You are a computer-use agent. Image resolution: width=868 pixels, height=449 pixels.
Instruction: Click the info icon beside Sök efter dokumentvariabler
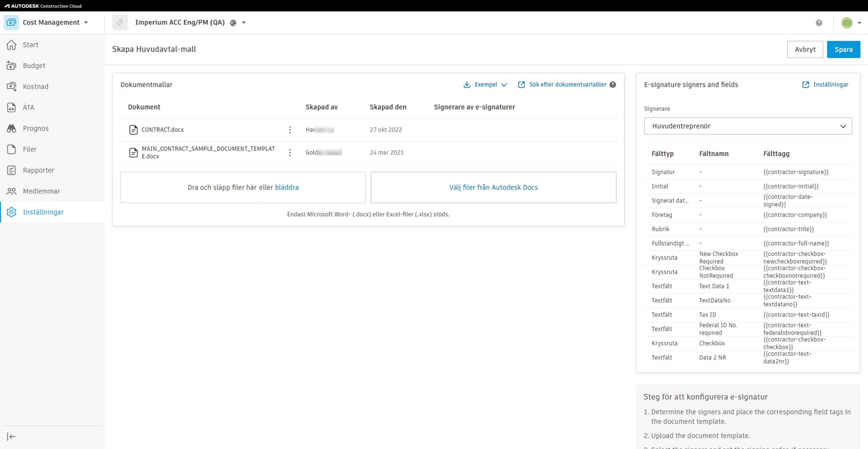613,85
